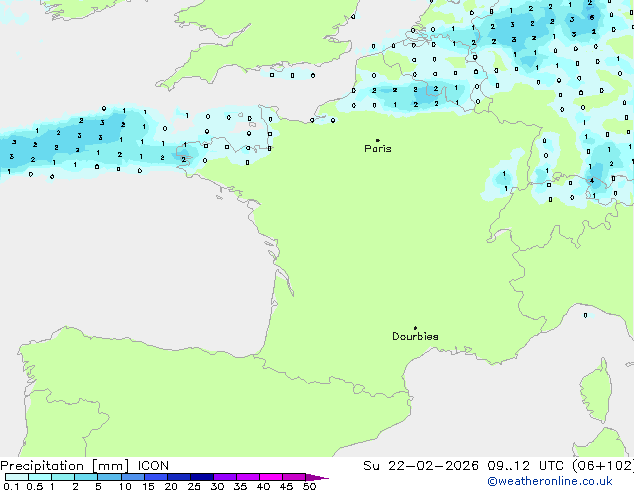Select the Paris location dot marker
634x490 pixels.
point(378,140)
